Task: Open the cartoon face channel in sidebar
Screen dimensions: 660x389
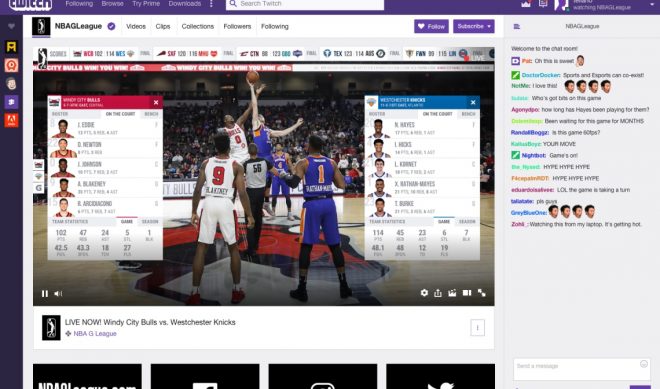Action: pyautogui.click(x=11, y=83)
